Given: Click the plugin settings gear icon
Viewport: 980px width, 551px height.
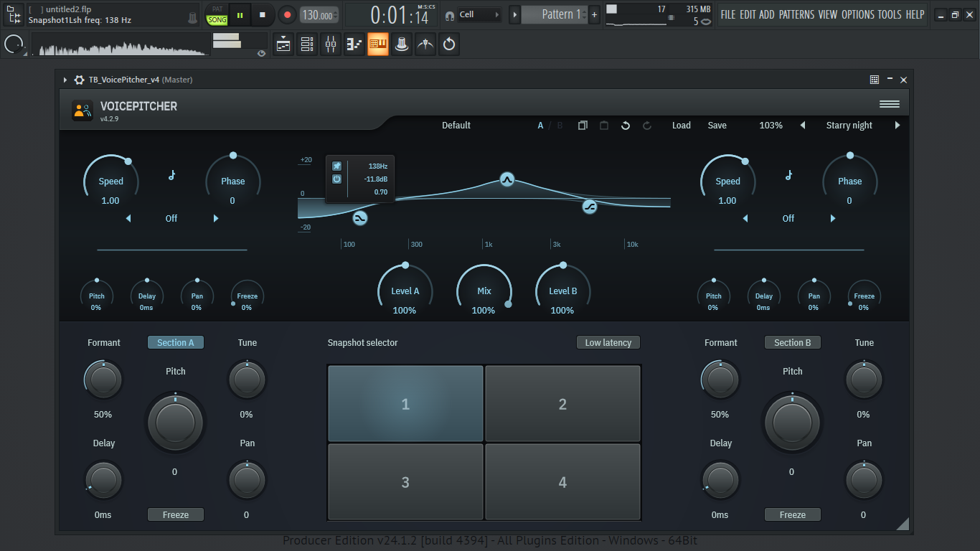Looking at the screenshot, I should [79, 80].
